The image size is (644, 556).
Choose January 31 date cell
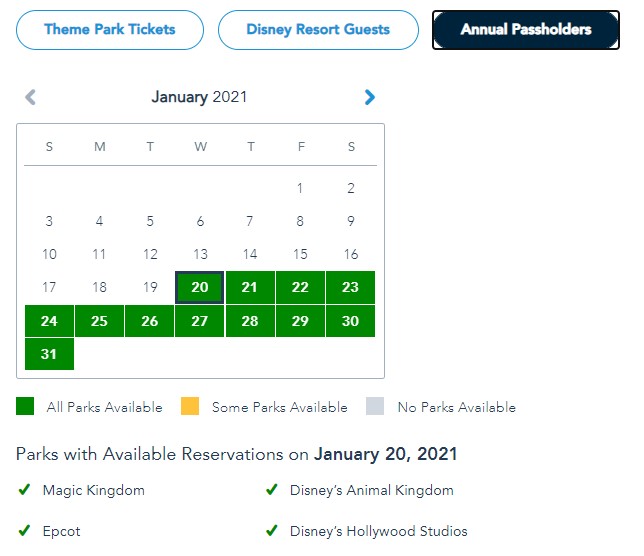(49, 354)
